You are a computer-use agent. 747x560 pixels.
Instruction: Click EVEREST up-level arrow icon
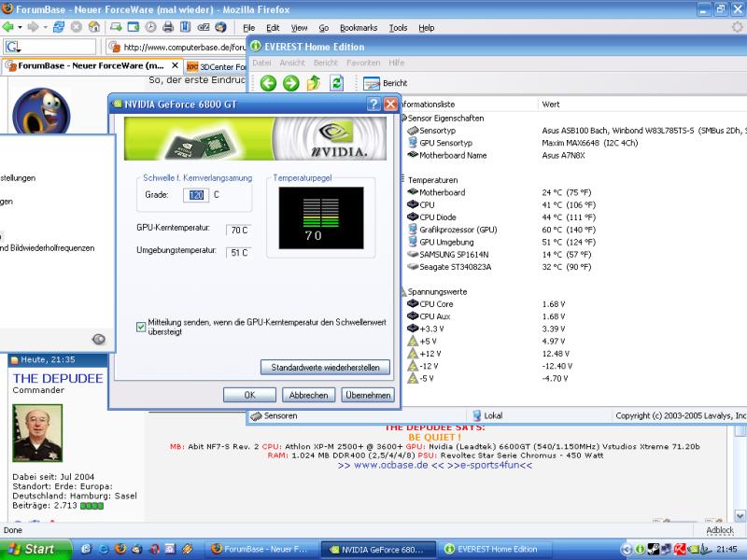coord(314,83)
